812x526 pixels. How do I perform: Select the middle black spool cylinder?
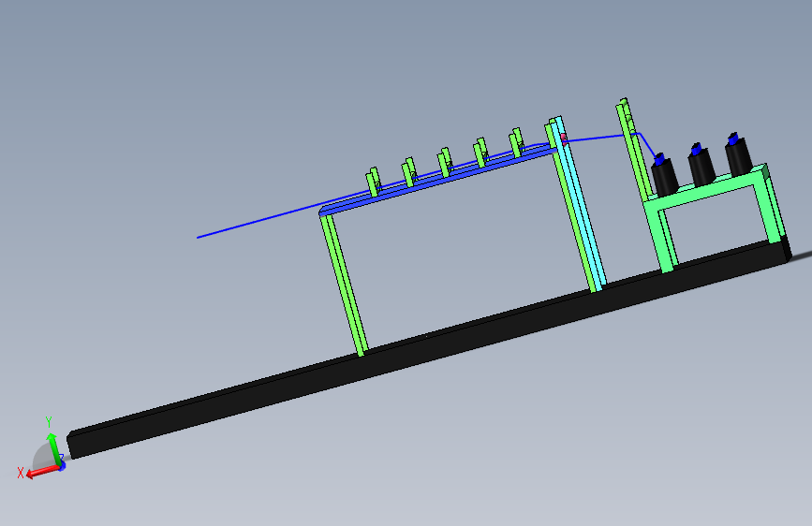[x=701, y=167]
